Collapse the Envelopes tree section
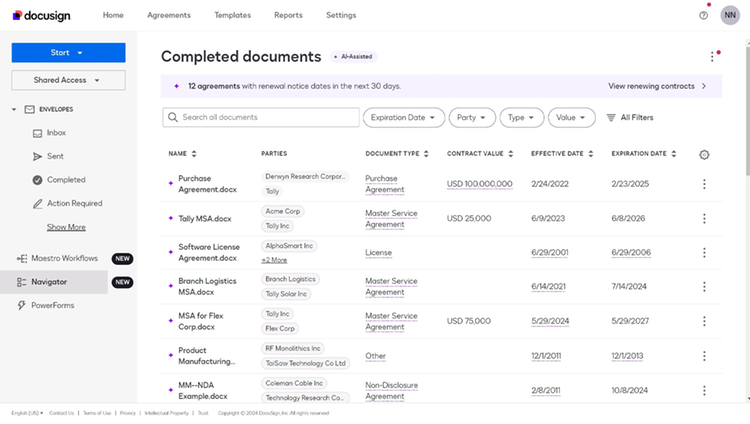Screen dimensions: 750x424 (x=14, y=110)
